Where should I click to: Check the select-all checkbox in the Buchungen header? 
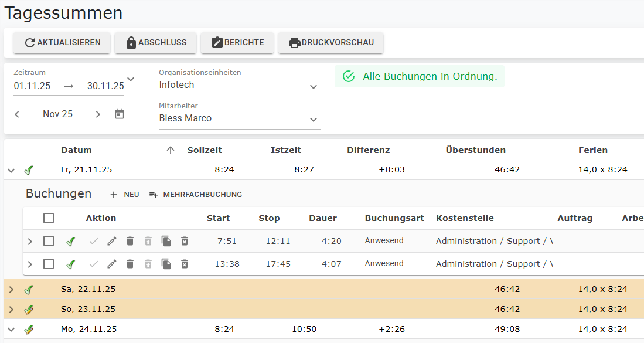pyautogui.click(x=49, y=218)
